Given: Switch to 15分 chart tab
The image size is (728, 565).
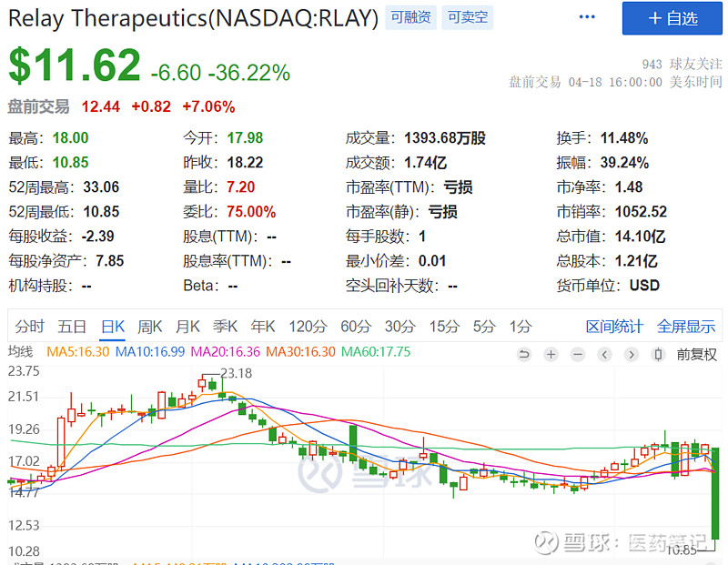Looking at the screenshot, I should click(x=444, y=327).
